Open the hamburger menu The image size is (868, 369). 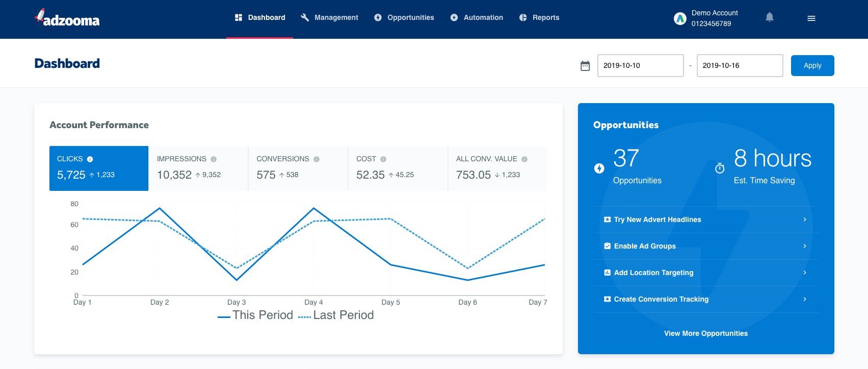tap(811, 18)
